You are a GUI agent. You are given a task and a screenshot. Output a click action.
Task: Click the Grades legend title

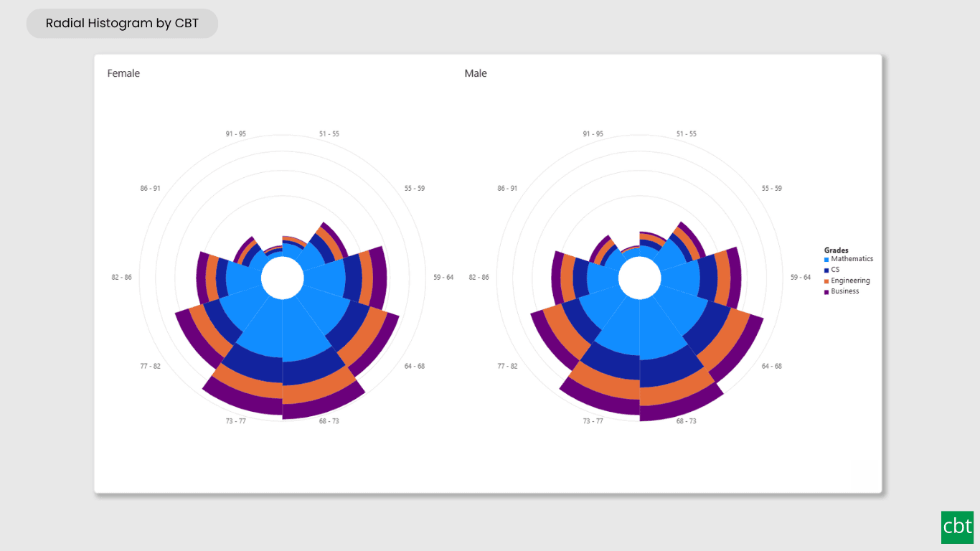pos(837,250)
